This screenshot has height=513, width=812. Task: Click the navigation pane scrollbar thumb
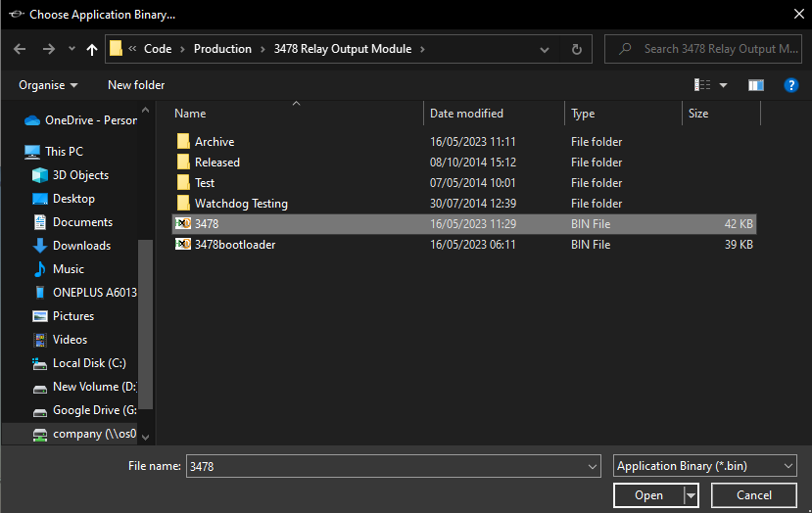pos(146,325)
